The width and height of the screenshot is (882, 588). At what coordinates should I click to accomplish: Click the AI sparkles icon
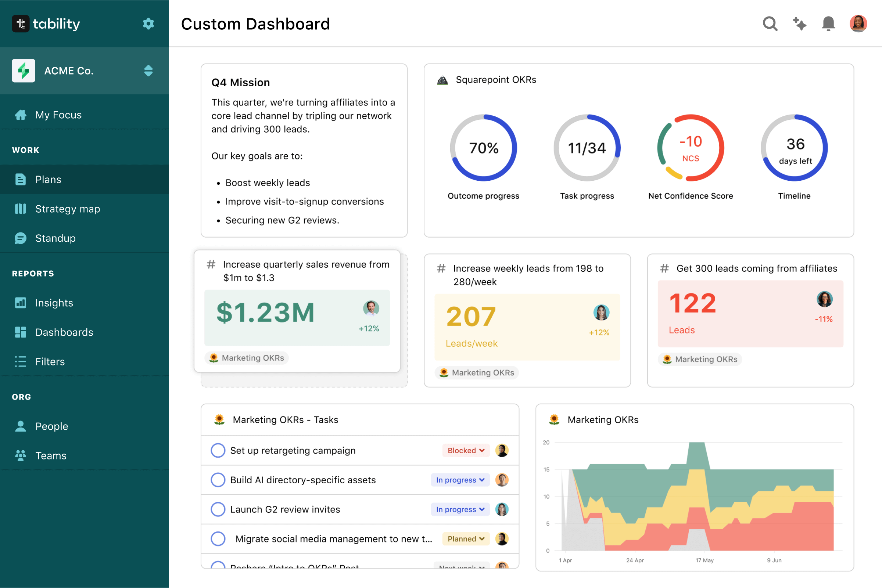pyautogui.click(x=799, y=24)
